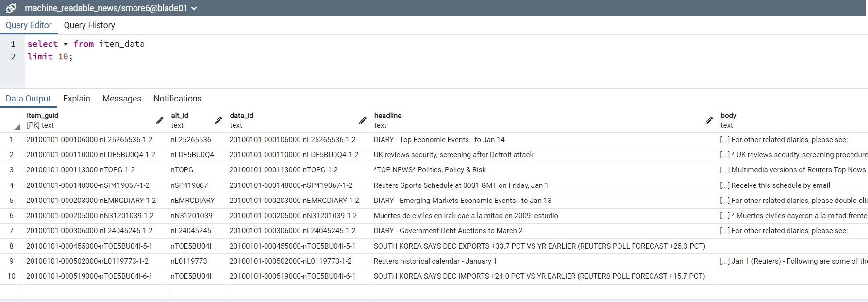Viewport: 868px width, 302px height.
Task: Click the body column header
Action: click(792, 120)
